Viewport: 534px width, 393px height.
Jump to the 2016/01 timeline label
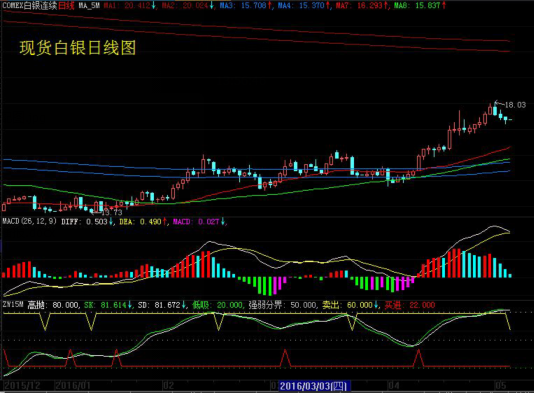coord(73,386)
